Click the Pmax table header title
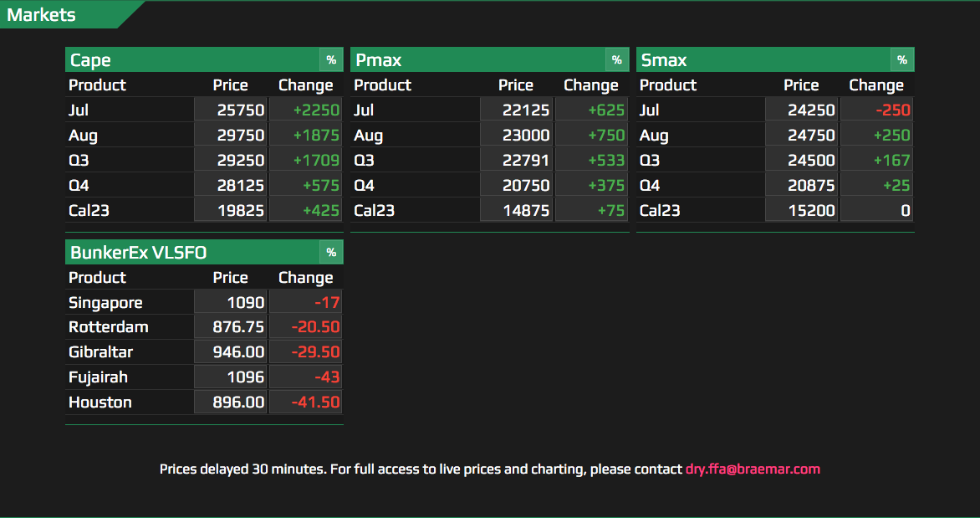980x518 pixels. coord(378,60)
